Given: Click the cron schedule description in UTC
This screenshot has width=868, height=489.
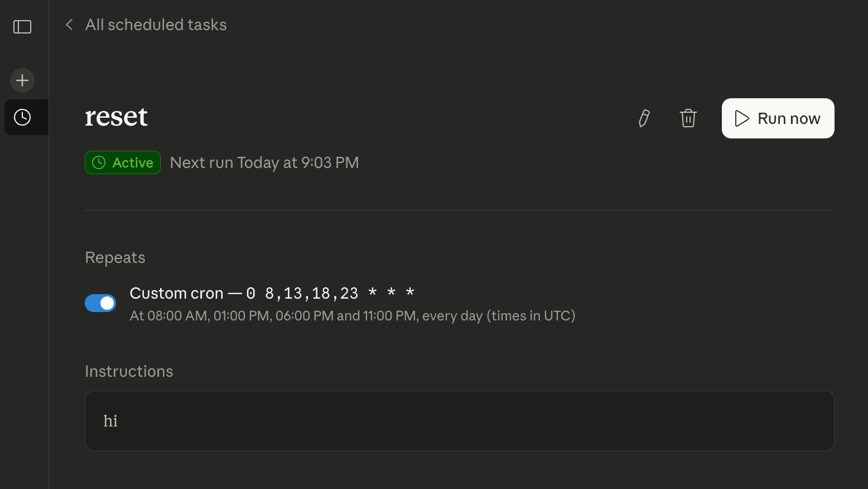Looking at the screenshot, I should point(353,316).
